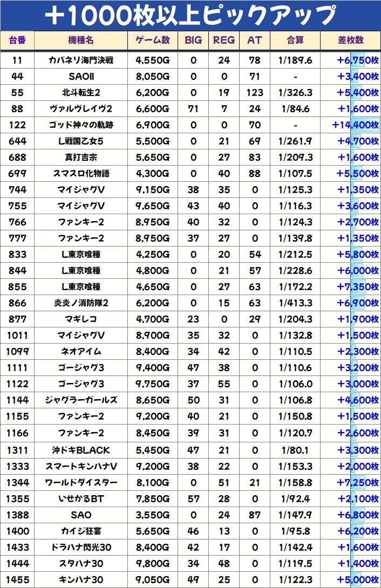Click machine number 744
Image resolution: width=381 pixels, height=588 pixels.
click(x=17, y=190)
